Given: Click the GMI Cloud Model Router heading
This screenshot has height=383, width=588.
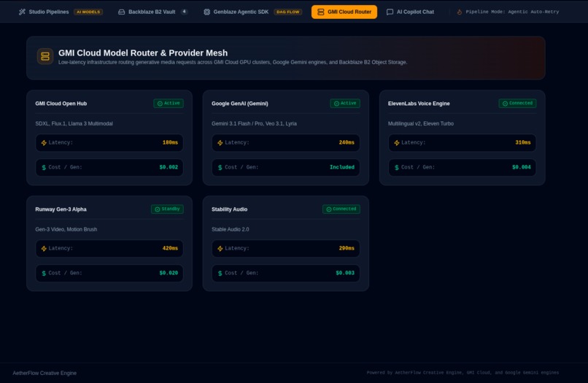Looking at the screenshot, I should pos(143,53).
